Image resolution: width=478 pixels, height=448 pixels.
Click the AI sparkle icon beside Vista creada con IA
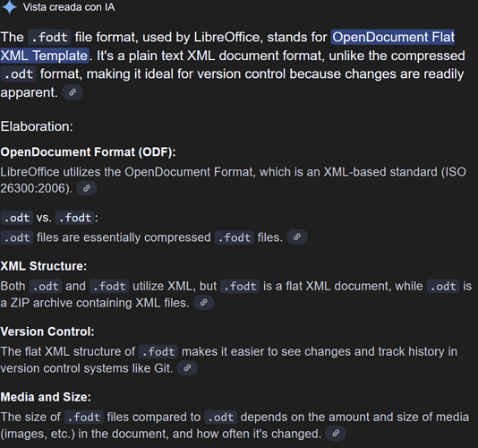(x=10, y=7)
